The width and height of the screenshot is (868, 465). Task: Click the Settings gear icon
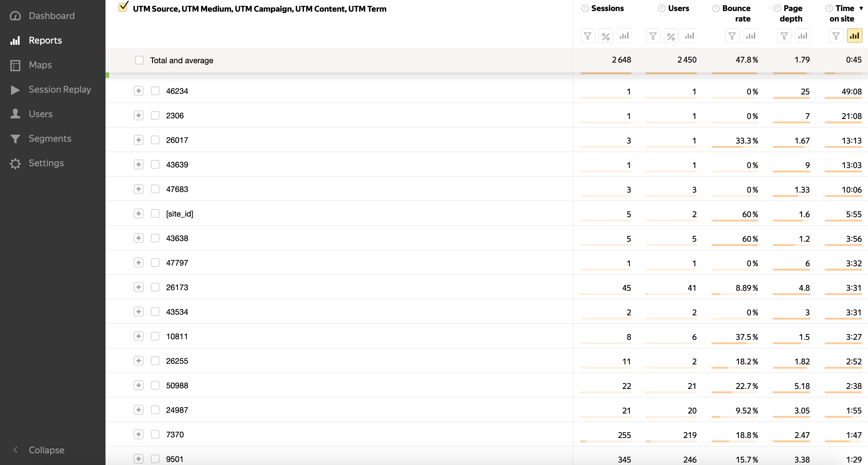pyautogui.click(x=15, y=163)
